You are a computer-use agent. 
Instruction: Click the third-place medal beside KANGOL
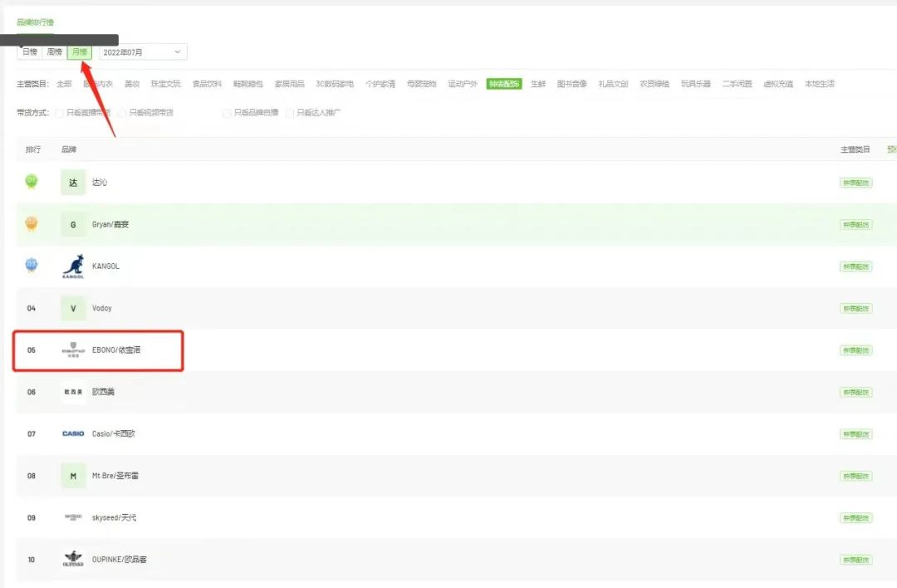pos(32,266)
